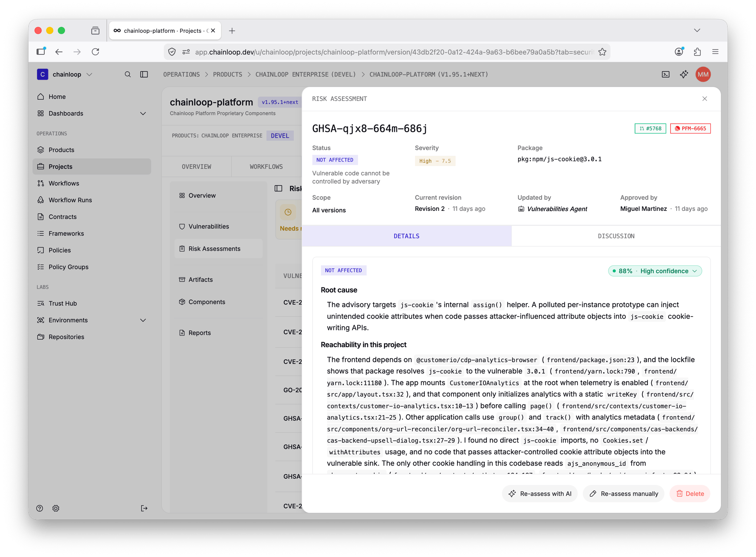The image size is (756, 557).
Task: Open the MM user avatar menu
Action: (703, 74)
